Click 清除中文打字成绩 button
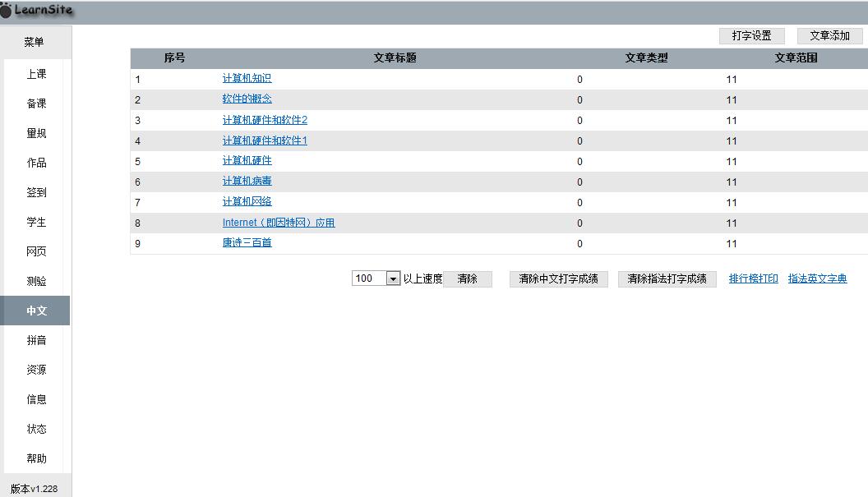Image resolution: width=868 pixels, height=497 pixels. pyautogui.click(x=559, y=279)
